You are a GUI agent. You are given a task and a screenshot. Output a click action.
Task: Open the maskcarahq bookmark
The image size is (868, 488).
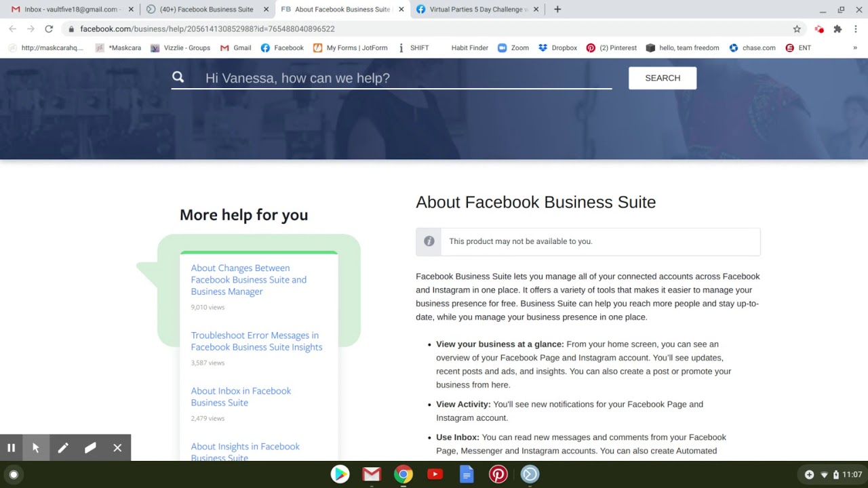46,48
